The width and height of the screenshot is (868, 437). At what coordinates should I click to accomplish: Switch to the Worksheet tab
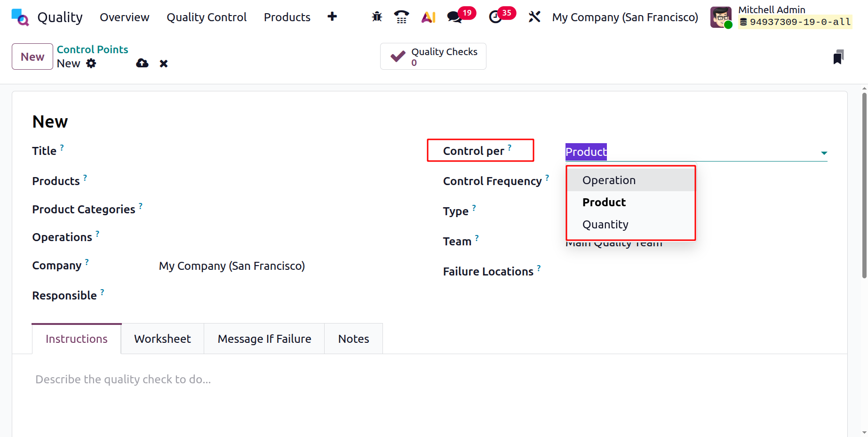162,338
